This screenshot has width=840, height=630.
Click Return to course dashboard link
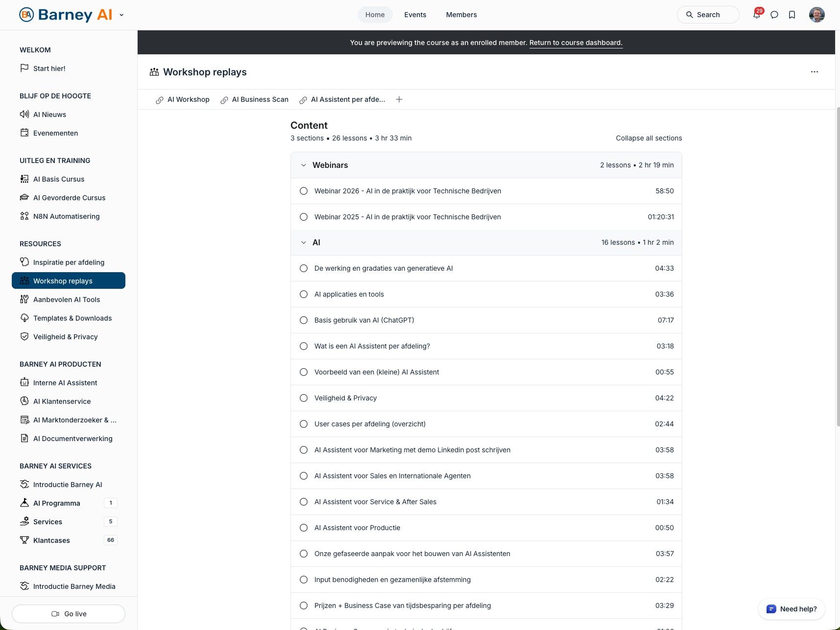(x=576, y=43)
